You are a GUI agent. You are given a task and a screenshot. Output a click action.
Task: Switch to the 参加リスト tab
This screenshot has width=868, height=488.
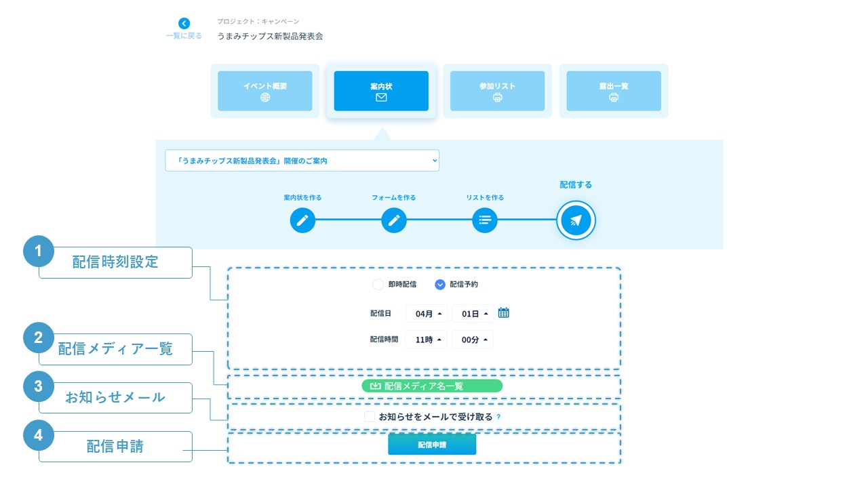click(x=497, y=91)
